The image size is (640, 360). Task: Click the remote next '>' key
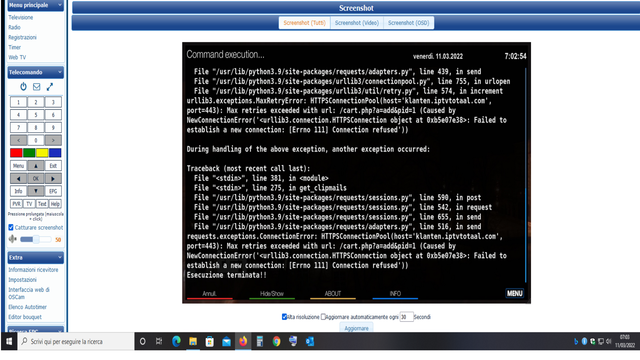pyautogui.click(x=53, y=140)
